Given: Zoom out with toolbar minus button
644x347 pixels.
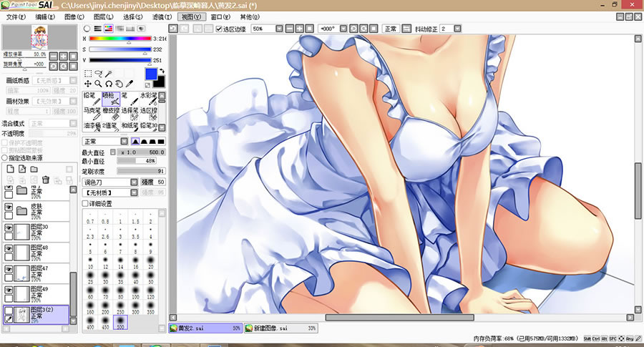Looking at the screenshot, I should (x=289, y=29).
